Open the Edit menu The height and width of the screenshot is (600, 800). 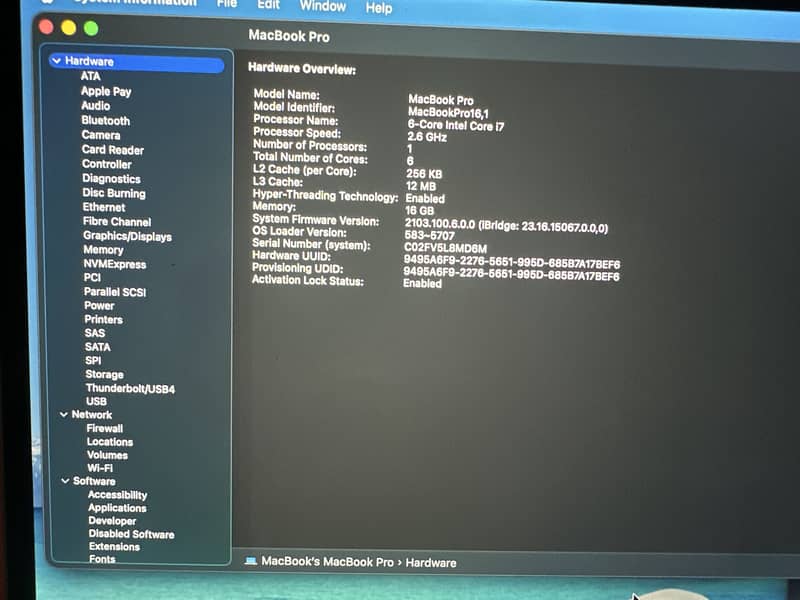pyautogui.click(x=268, y=5)
